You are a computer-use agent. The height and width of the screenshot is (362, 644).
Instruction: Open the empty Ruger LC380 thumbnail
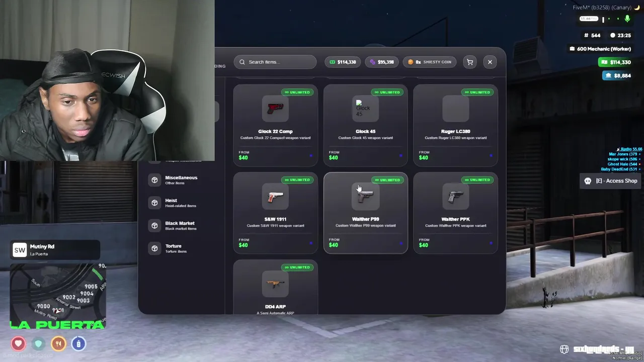[x=455, y=109]
